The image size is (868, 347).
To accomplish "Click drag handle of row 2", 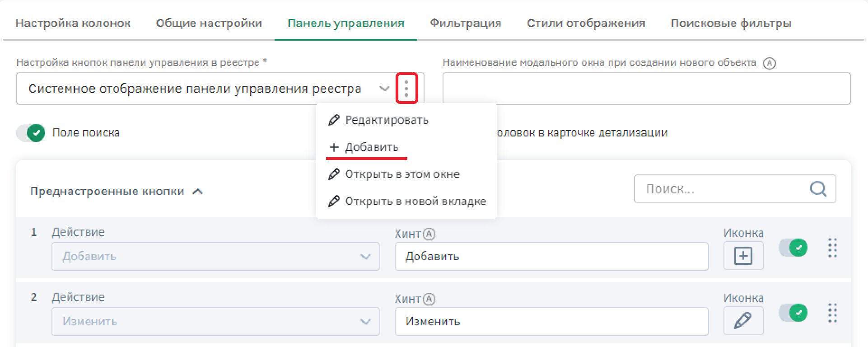I will click(x=833, y=313).
